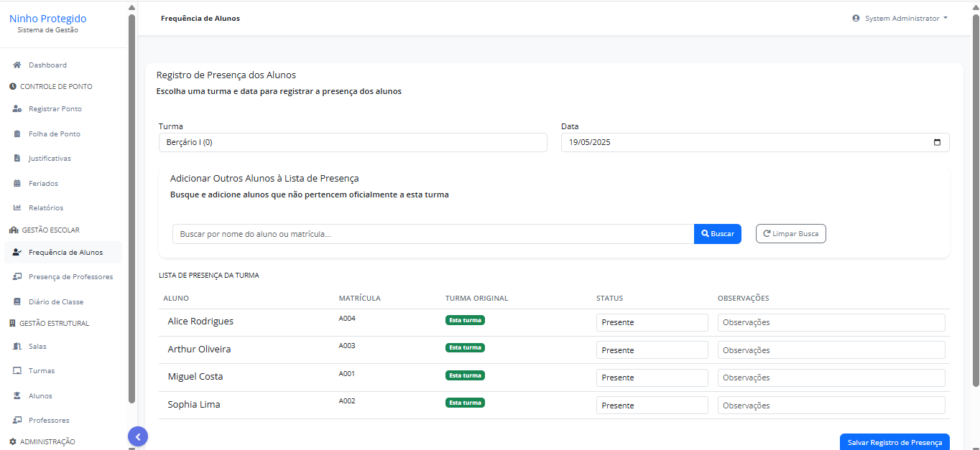Click Salvar Registro de Presença
Viewport: 980px width, 450px height.
895,442
